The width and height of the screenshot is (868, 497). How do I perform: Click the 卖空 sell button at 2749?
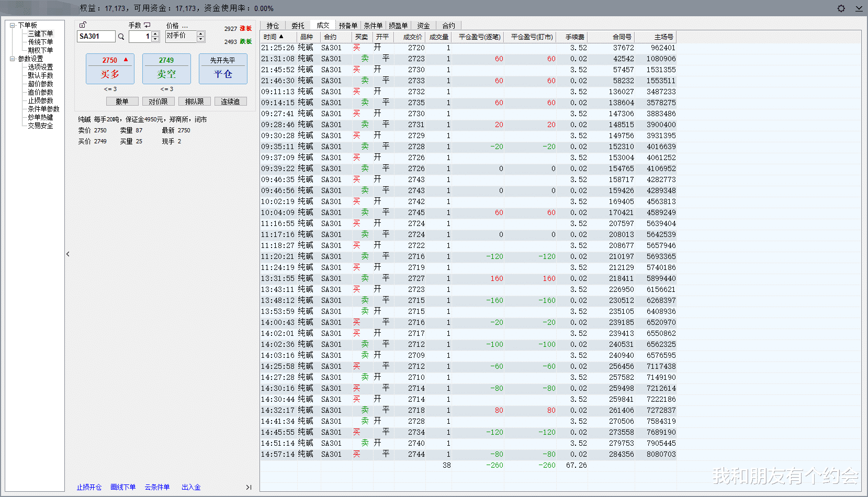coord(166,69)
